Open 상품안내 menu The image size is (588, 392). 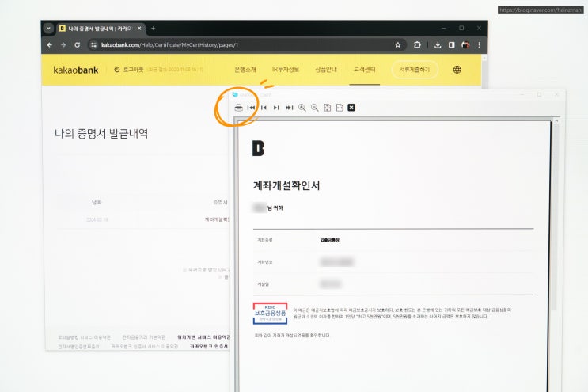[326, 70]
